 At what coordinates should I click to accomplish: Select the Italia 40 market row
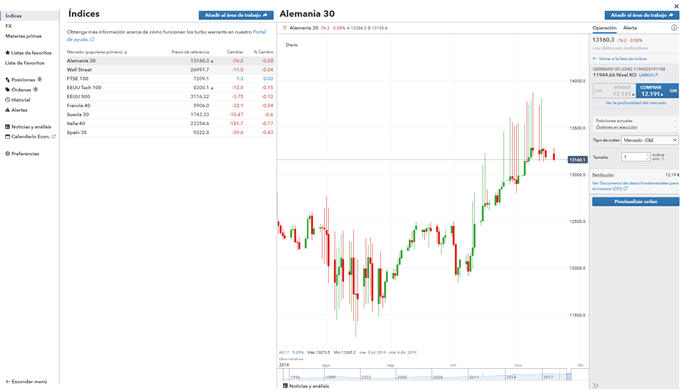170,124
